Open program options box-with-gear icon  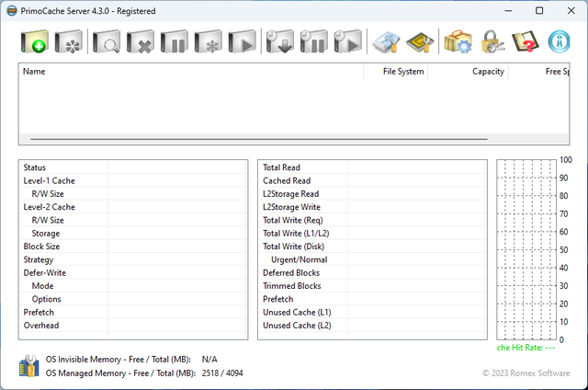pyautogui.click(x=457, y=41)
